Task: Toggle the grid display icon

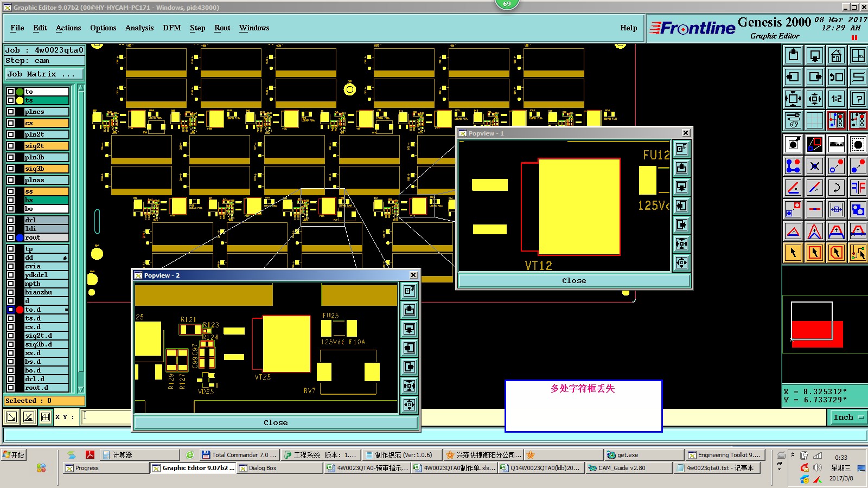Action: (x=815, y=120)
